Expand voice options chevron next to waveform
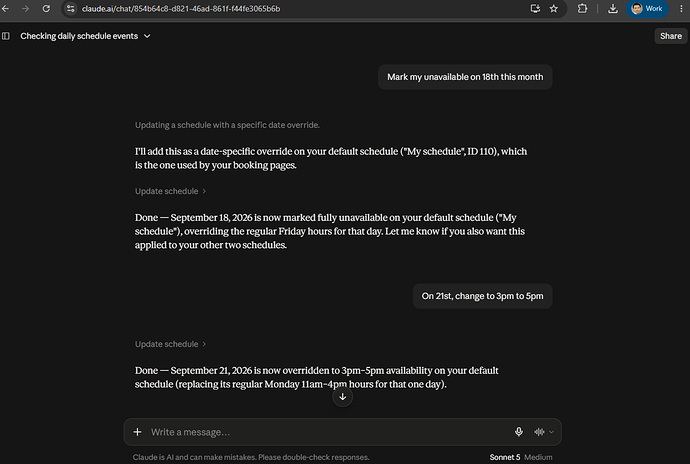 tap(551, 432)
